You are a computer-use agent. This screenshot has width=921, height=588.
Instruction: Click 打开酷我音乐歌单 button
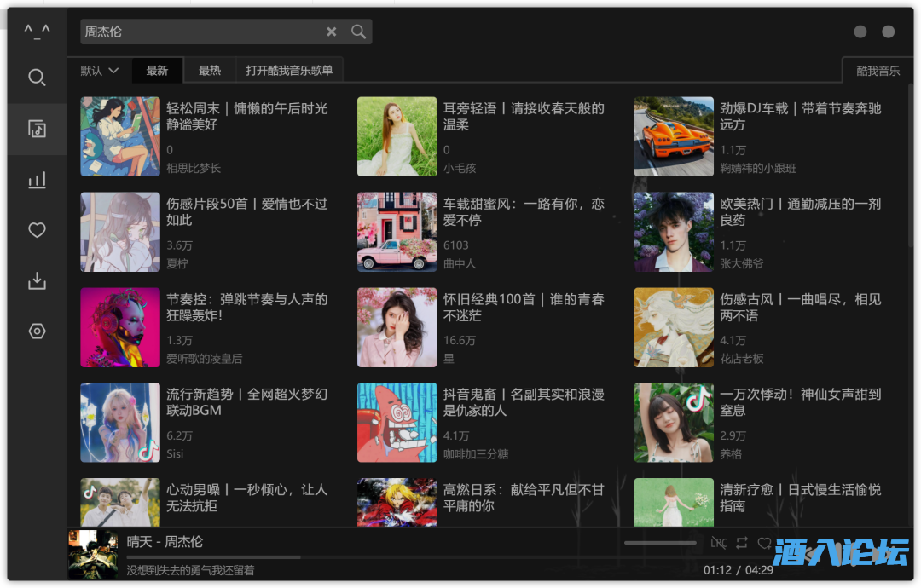289,71
